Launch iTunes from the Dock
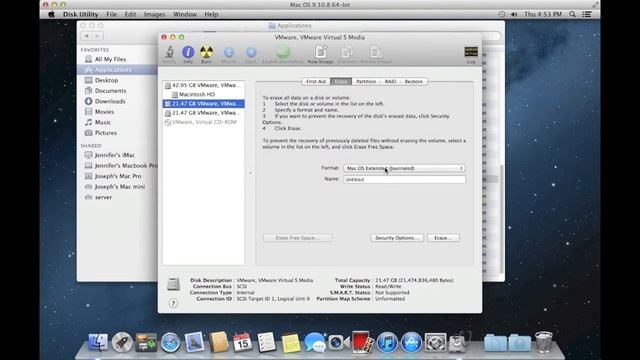Screen dimensions: 640x360 pyautogui.click(x=387, y=342)
